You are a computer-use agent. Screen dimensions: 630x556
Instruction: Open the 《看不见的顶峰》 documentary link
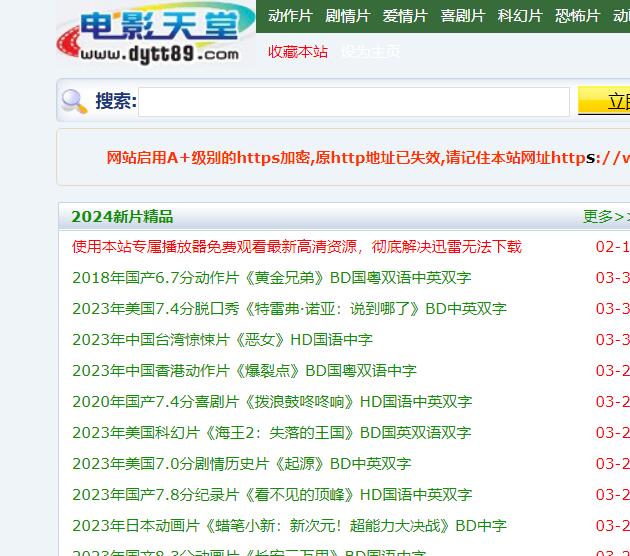(272, 495)
